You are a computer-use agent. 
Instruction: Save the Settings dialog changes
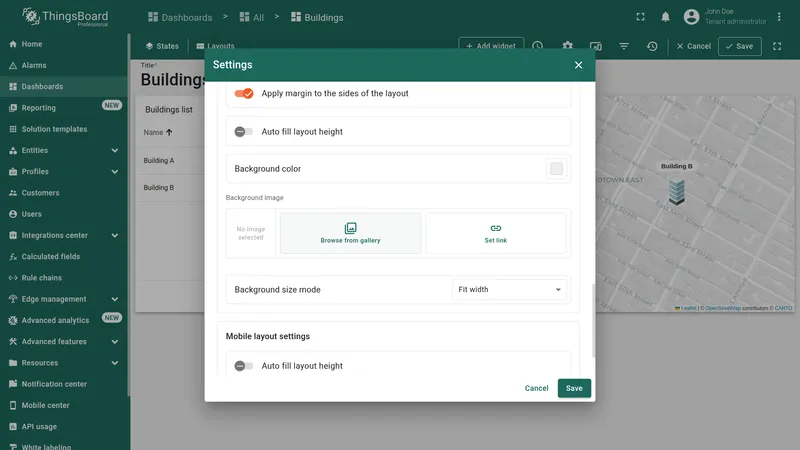coord(574,388)
